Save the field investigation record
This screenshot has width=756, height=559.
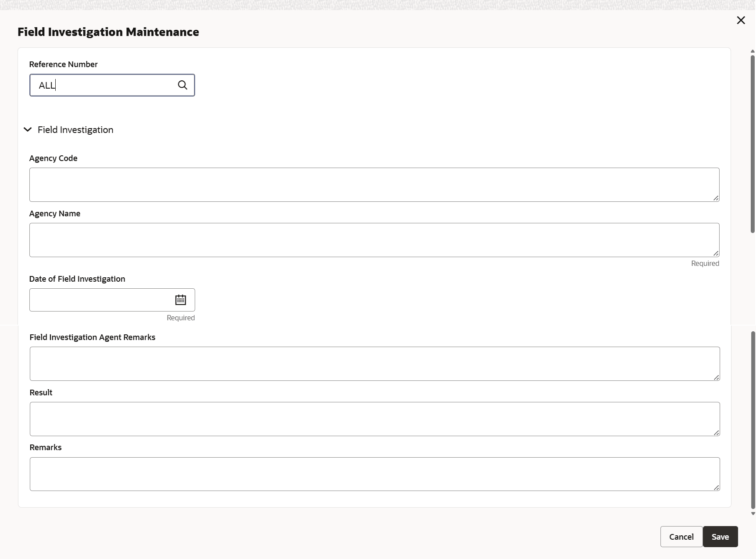[720, 537]
